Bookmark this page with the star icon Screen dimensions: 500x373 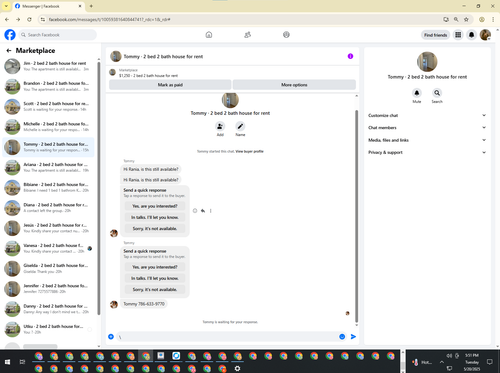click(466, 20)
